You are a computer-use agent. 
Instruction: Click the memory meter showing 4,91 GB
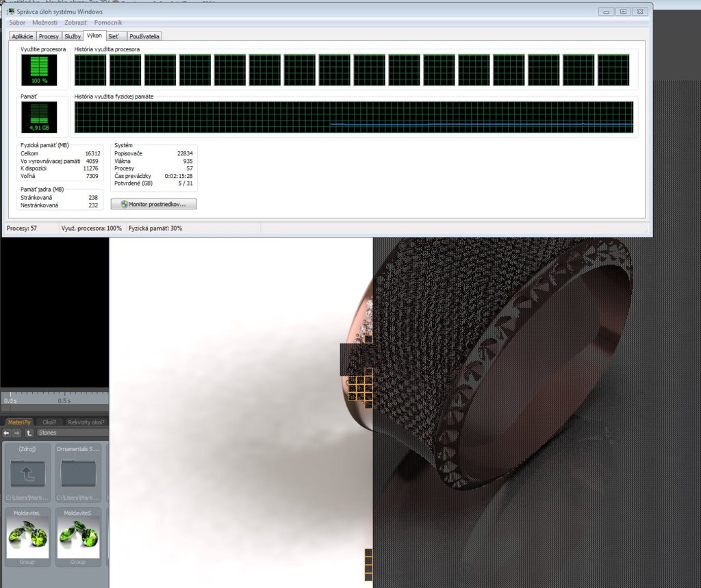(39, 116)
